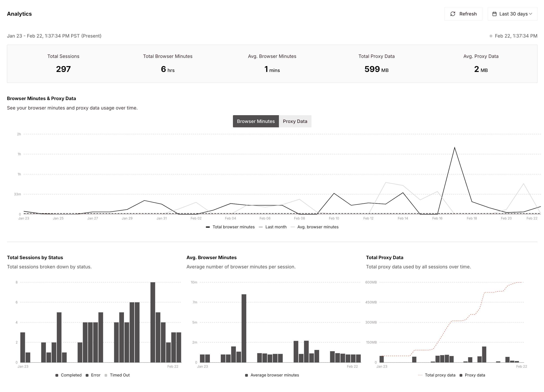Switch to the Proxy Data tab
Screen dimensions: 544x392
[295, 121]
